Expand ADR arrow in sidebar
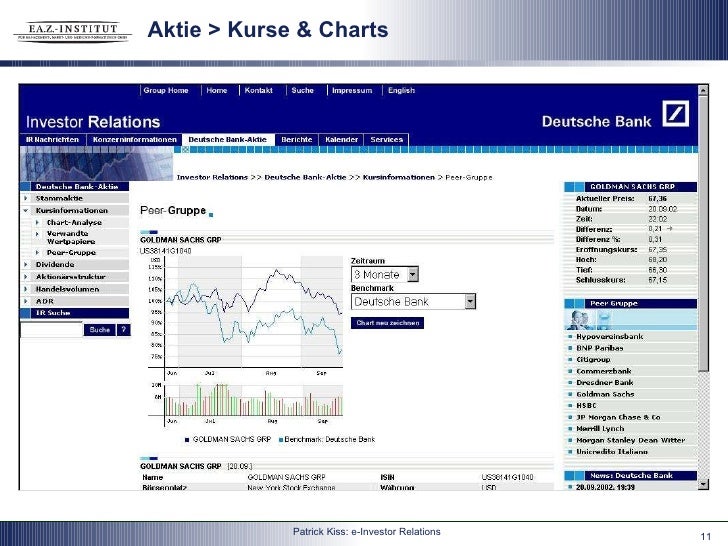 pos(26,301)
